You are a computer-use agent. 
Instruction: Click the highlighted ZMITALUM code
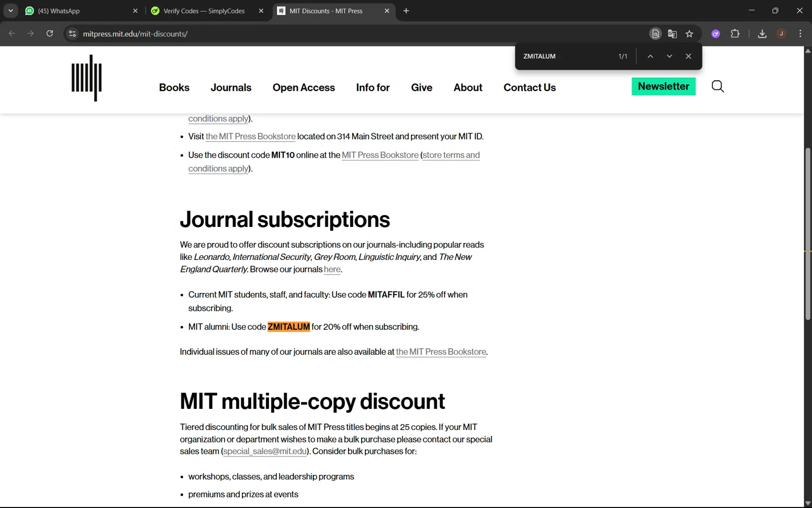click(289, 327)
